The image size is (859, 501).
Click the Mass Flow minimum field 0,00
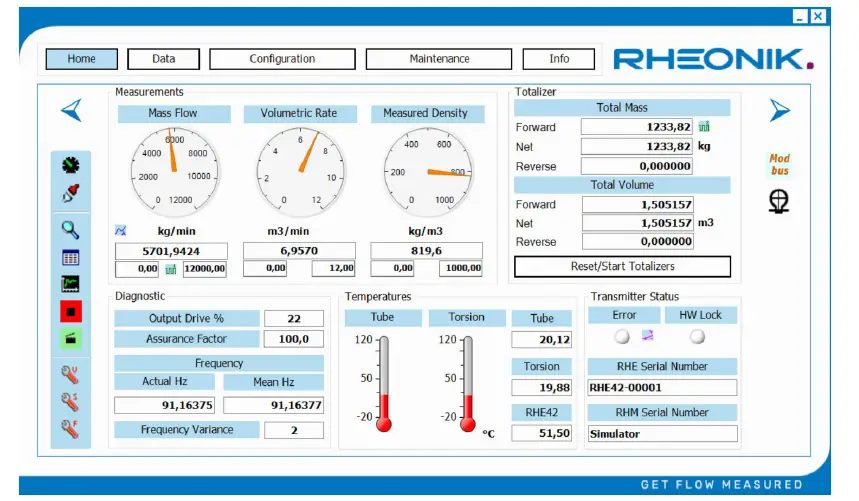tap(137, 269)
